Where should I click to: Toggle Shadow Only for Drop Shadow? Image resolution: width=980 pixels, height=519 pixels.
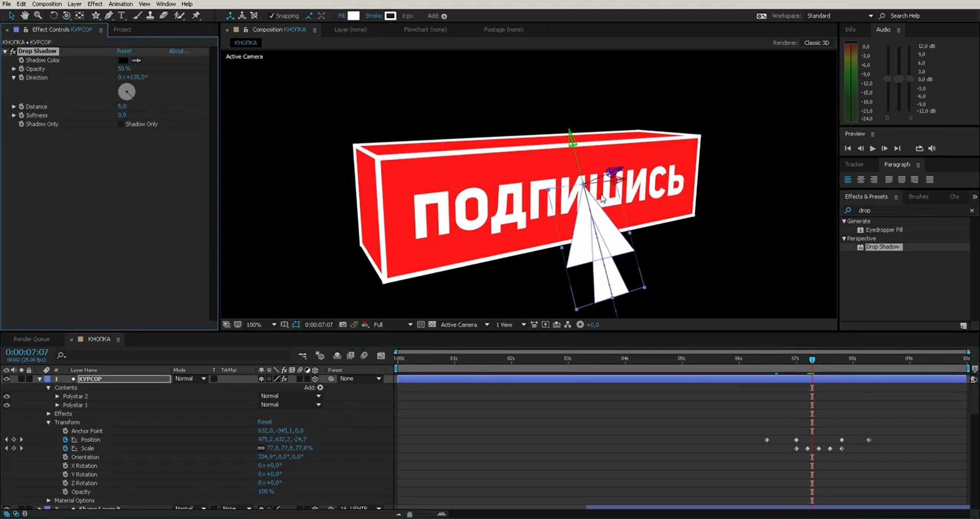point(122,124)
